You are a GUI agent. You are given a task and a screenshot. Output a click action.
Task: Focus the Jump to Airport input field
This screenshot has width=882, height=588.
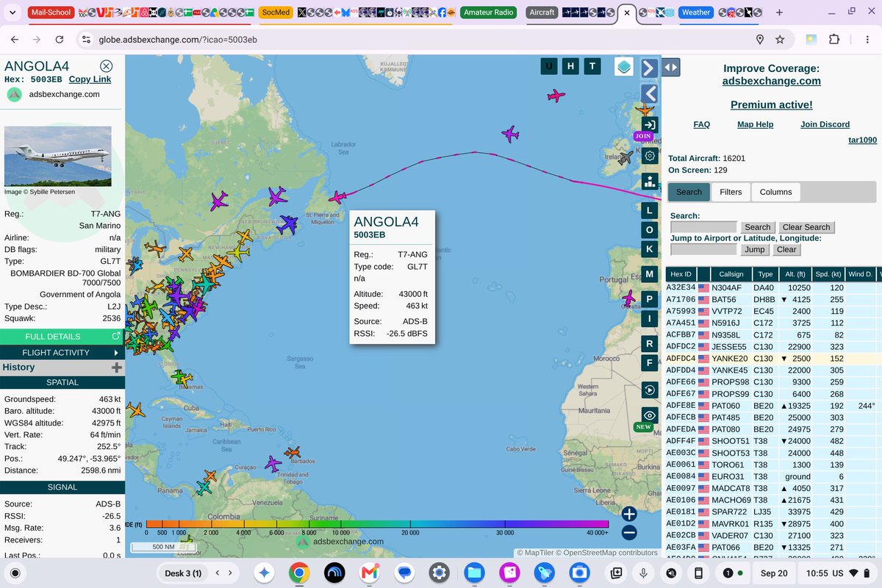[703, 249]
